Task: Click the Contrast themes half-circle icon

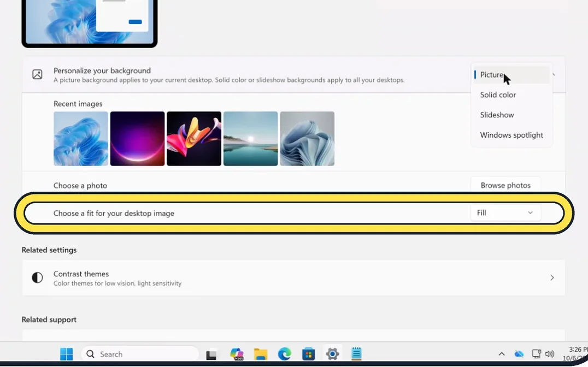Action: click(x=37, y=278)
